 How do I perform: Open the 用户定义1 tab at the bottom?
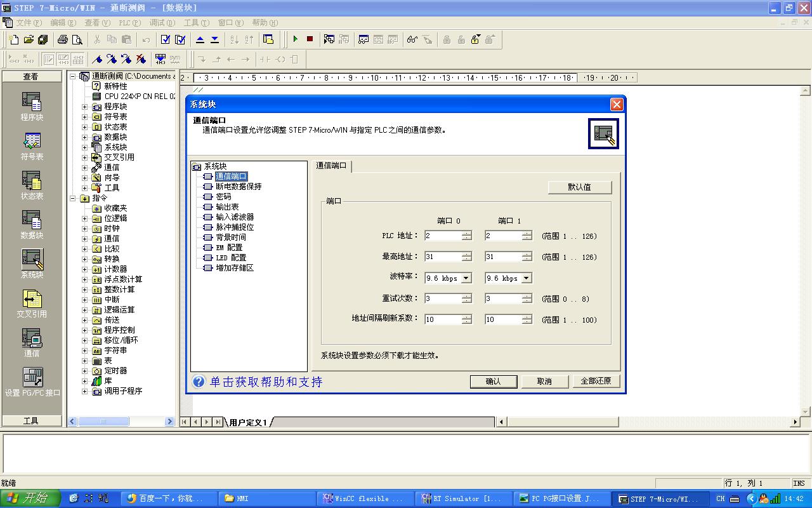point(248,422)
